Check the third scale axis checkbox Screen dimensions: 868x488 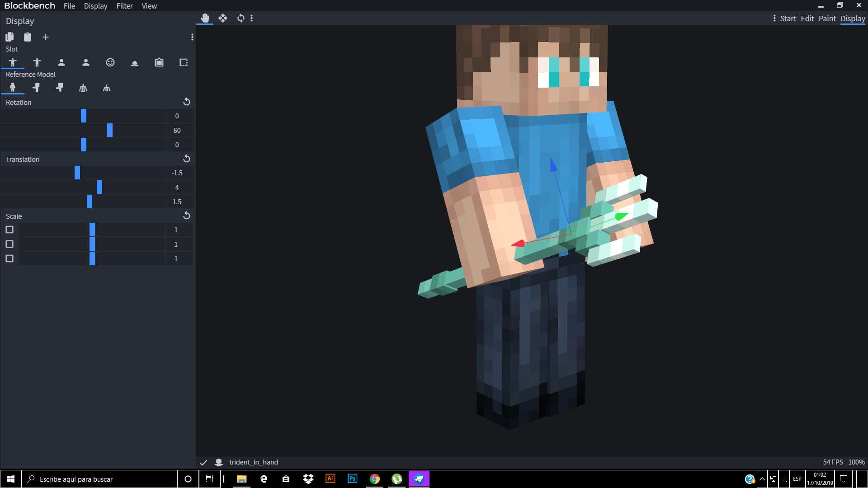(9, 258)
